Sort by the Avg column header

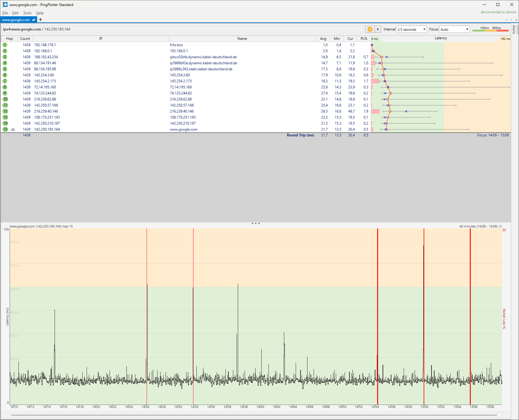coord(323,39)
